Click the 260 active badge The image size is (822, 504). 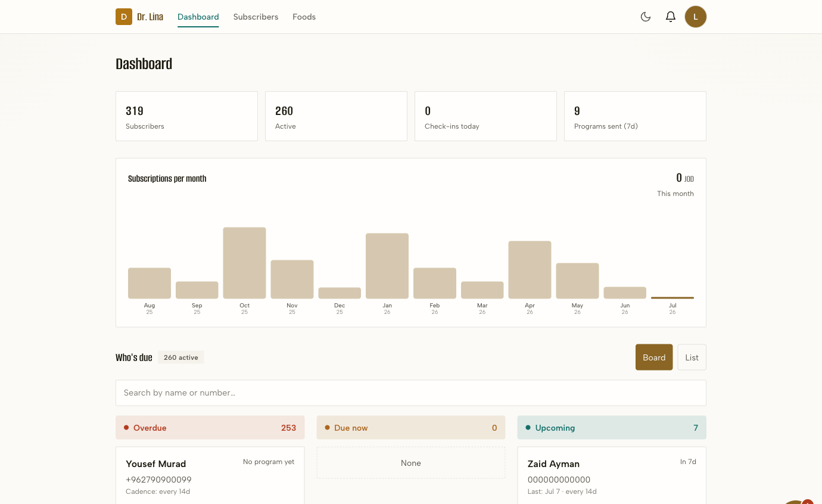[181, 357]
